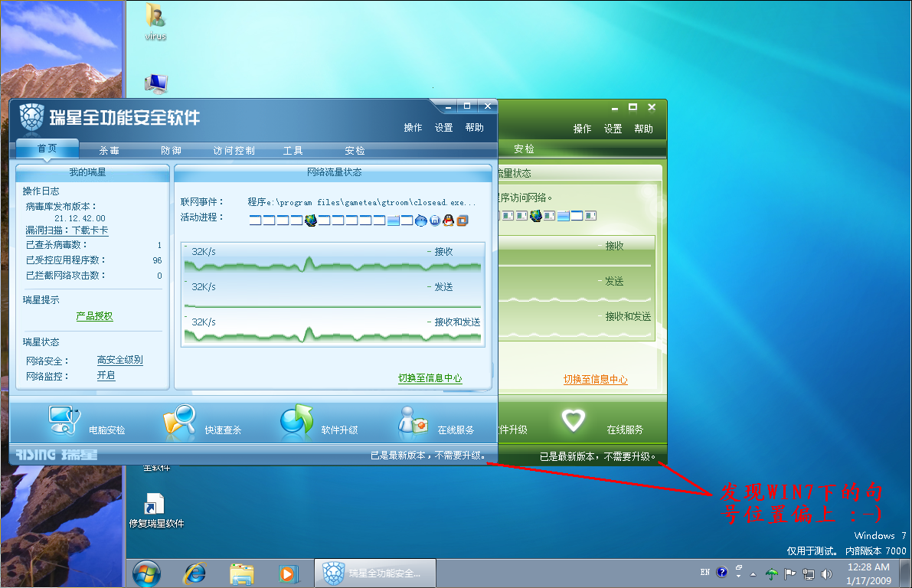Click the heart icon for 在线服务 in green window
Viewport: 912px width, 588px height.
point(573,420)
